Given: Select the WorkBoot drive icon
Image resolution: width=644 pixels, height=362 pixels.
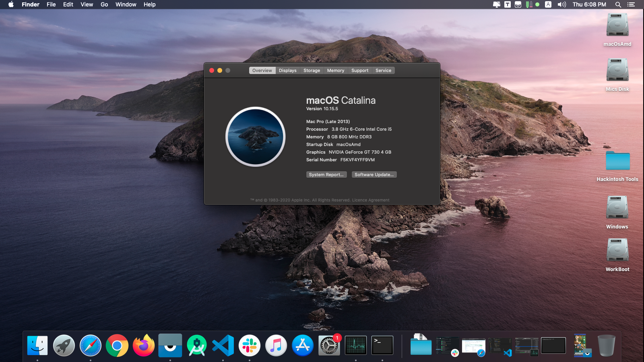Looking at the screenshot, I should point(617,250).
